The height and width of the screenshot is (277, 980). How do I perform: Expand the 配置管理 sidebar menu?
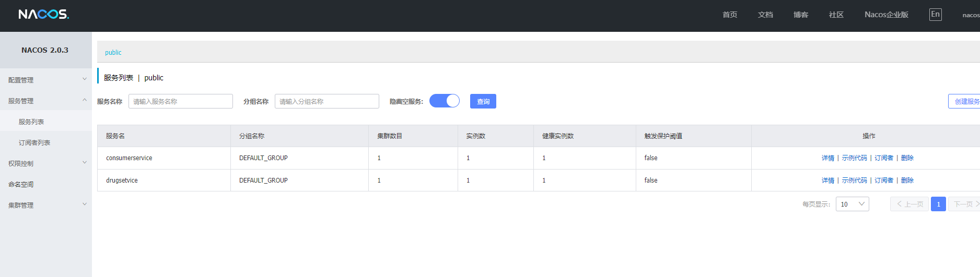[45, 80]
